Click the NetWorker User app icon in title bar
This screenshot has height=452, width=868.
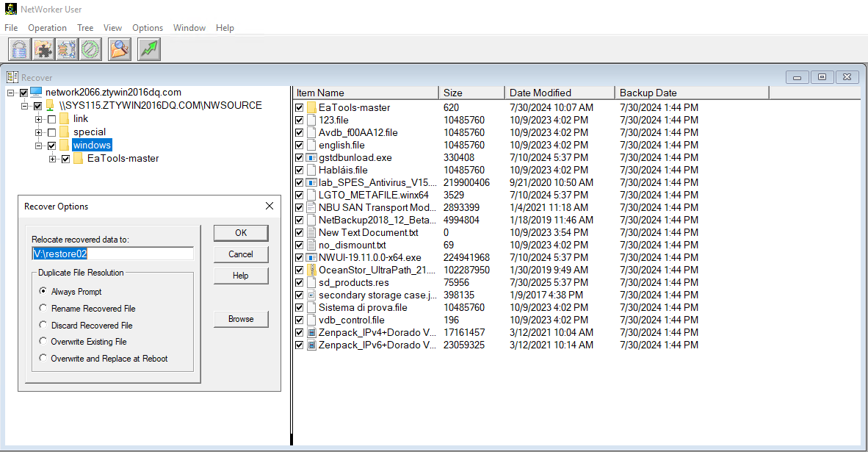tap(10, 9)
